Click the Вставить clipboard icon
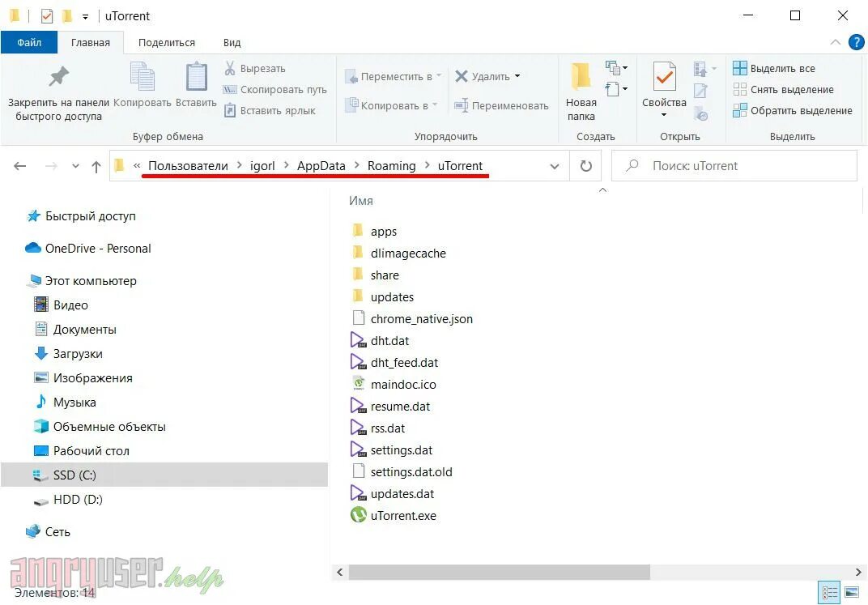Viewport: 868px width, 605px height. [x=196, y=76]
